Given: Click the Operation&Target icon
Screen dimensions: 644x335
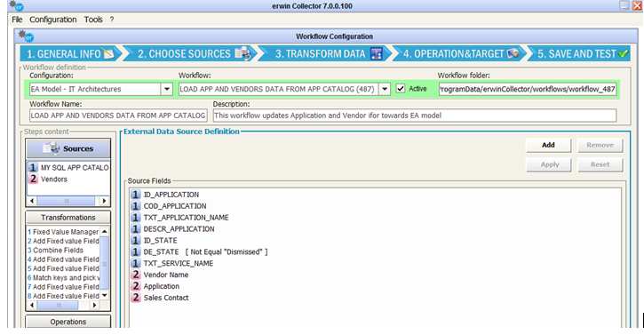Looking at the screenshot, I should 513,53.
